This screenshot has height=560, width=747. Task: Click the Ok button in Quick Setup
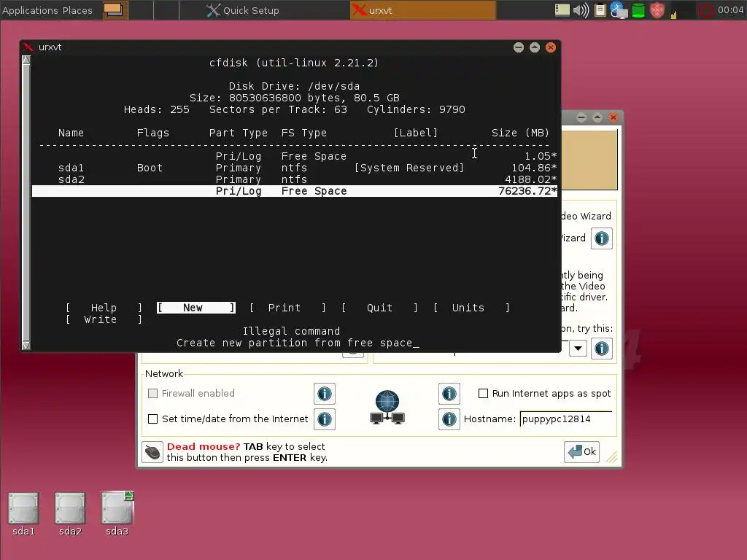point(581,451)
